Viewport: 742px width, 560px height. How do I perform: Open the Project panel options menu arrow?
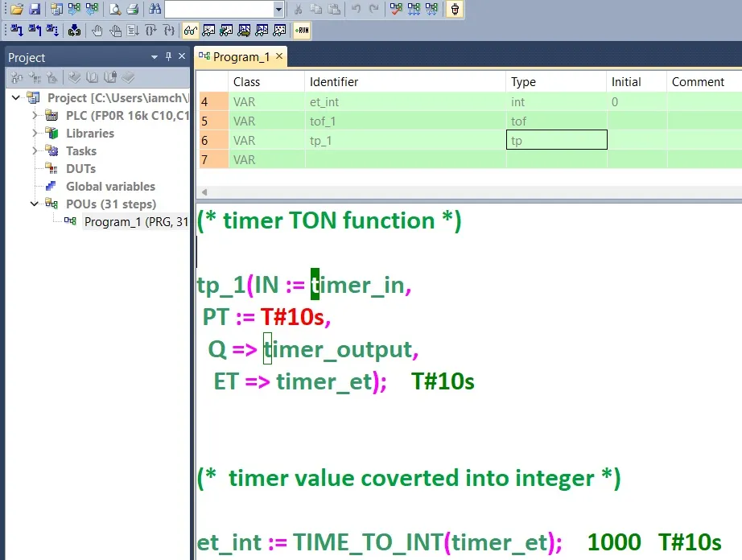[x=154, y=56]
